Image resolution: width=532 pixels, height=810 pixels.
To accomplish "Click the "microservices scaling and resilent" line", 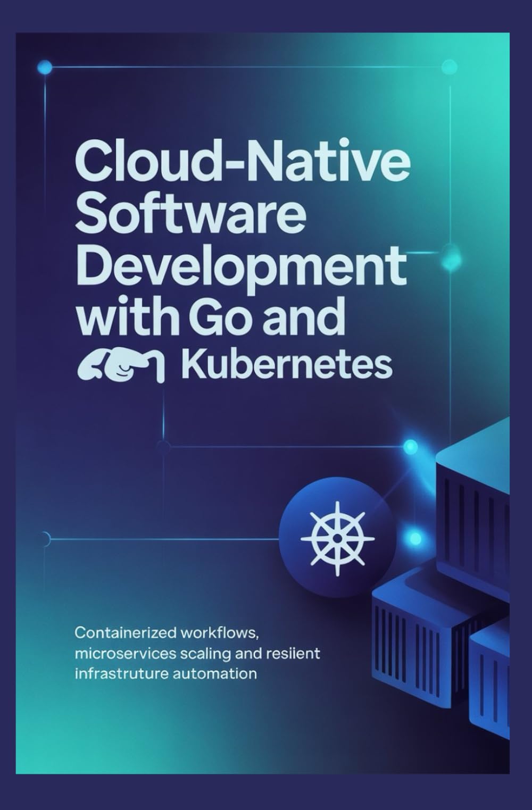I will tap(197, 653).
